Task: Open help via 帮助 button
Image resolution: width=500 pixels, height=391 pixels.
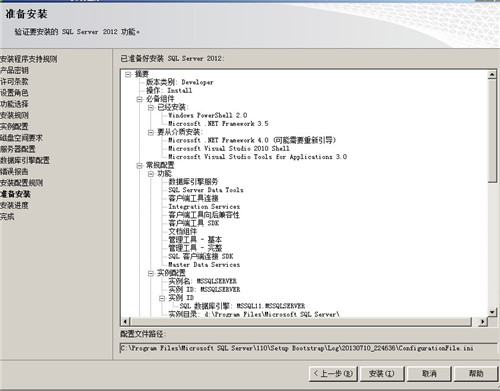Action: coord(476,374)
